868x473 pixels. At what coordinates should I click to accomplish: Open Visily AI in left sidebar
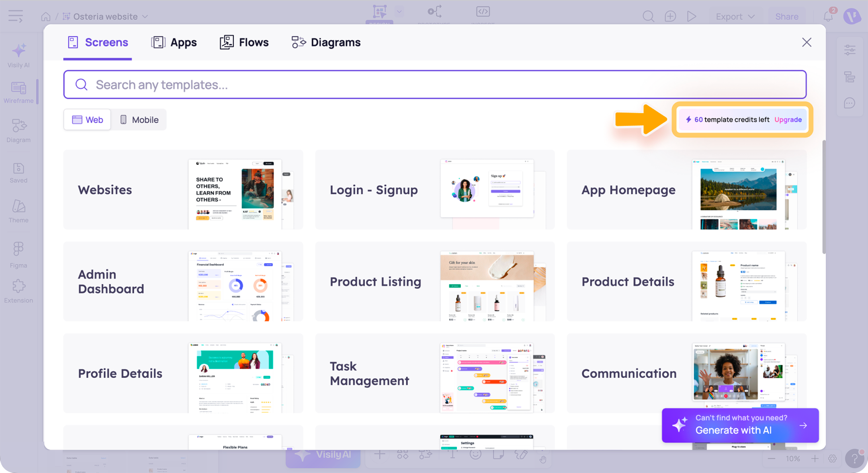(18, 56)
